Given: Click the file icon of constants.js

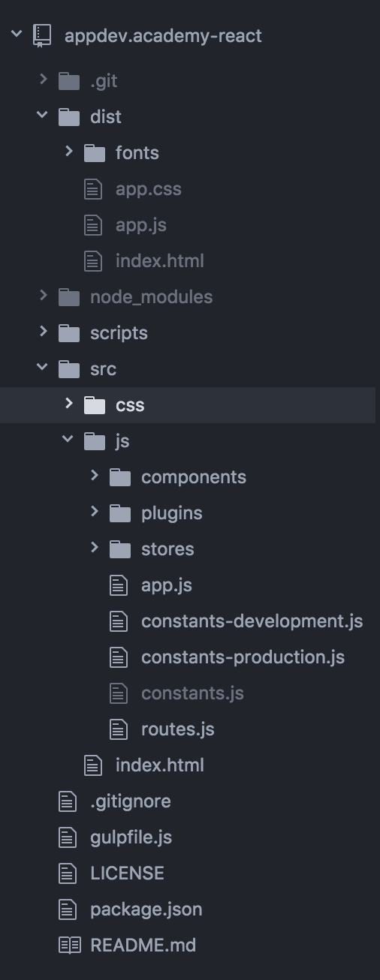Looking at the screenshot, I should point(119,693).
